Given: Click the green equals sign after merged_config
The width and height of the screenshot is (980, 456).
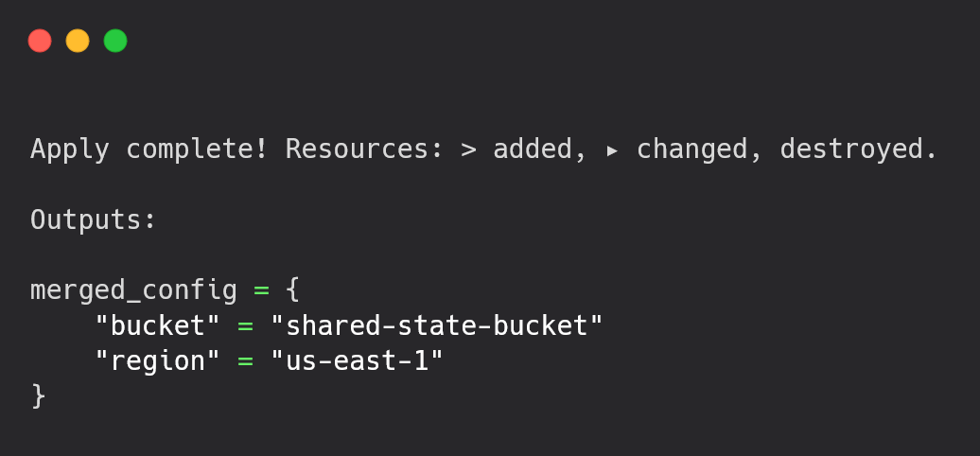Looking at the screenshot, I should [261, 290].
